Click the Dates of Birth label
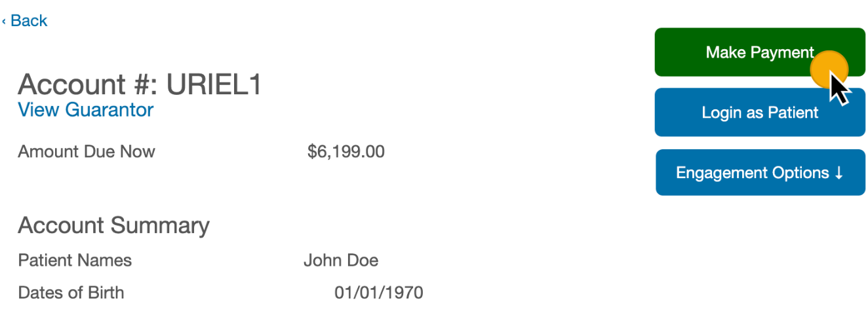Viewport: 868px width, 326px height. (x=71, y=292)
